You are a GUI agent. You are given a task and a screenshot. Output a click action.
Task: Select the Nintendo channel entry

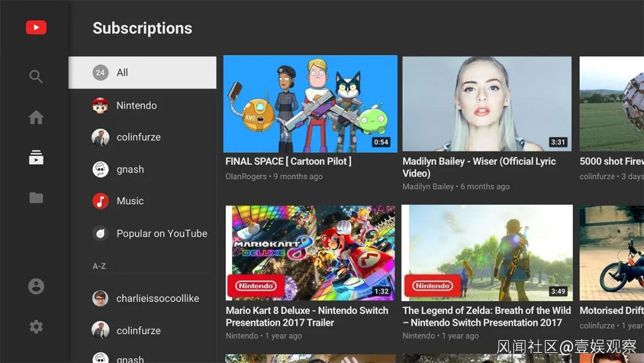[x=142, y=106]
